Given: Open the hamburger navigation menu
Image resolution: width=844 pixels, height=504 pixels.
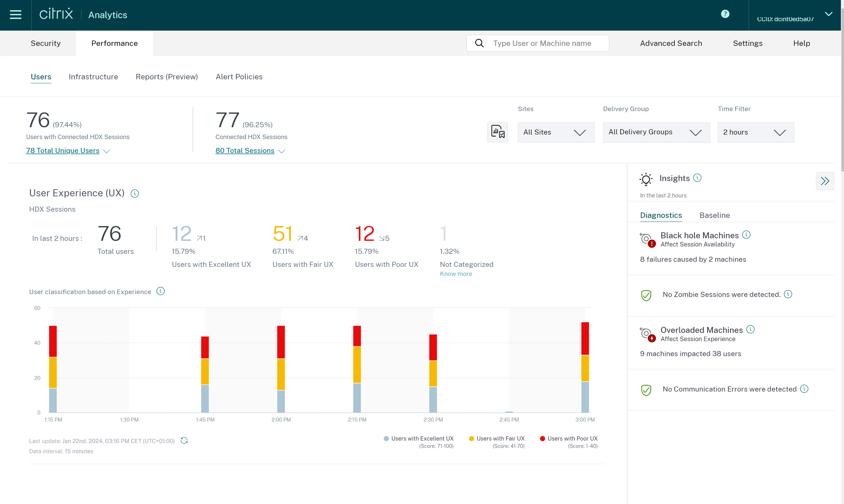Looking at the screenshot, I should tap(16, 15).
